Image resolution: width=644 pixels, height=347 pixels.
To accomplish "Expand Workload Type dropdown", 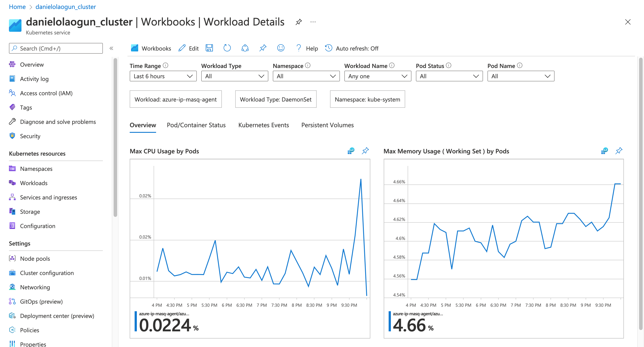I will (235, 76).
